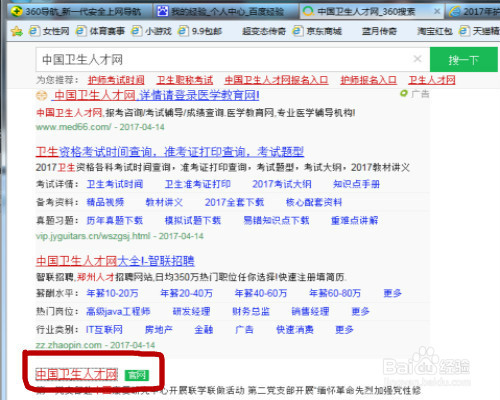Screen dimensions: 500x400
Task: Open the 蓝月传奇 bookmark
Action: (x=379, y=31)
